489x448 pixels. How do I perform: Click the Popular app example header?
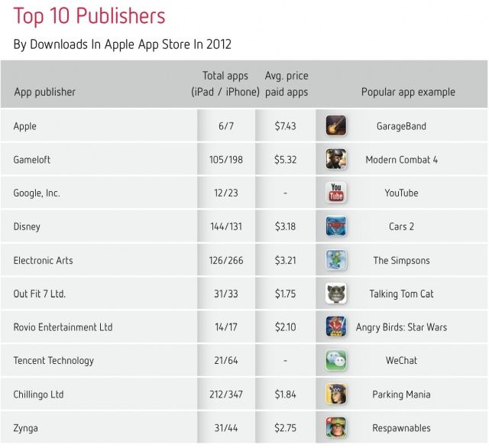(407, 92)
